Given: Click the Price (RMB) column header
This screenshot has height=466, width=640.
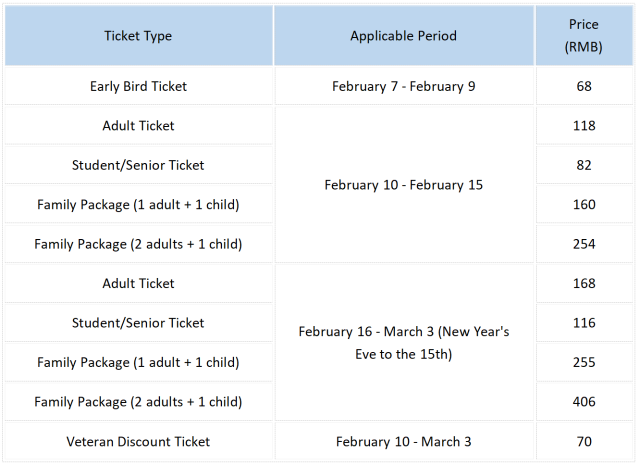Looking at the screenshot, I should (x=585, y=36).
